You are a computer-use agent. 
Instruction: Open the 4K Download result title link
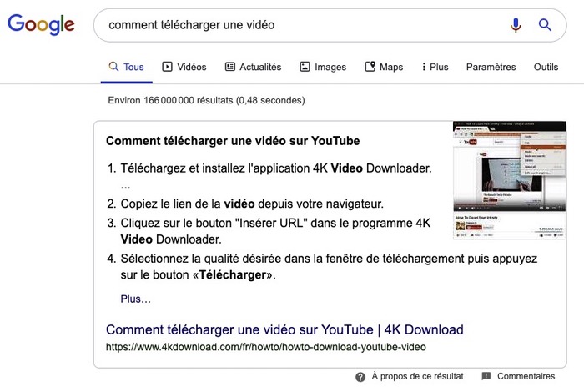coord(284,329)
